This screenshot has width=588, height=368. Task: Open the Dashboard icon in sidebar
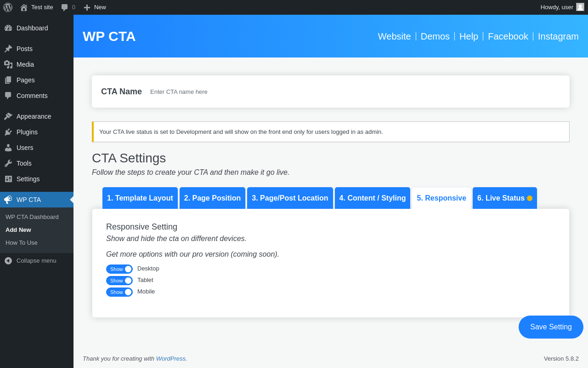tap(8, 28)
